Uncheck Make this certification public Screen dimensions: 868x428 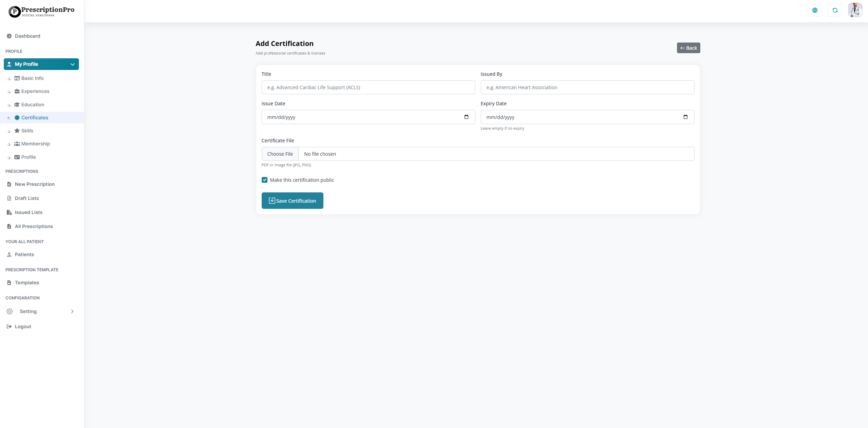pos(264,180)
